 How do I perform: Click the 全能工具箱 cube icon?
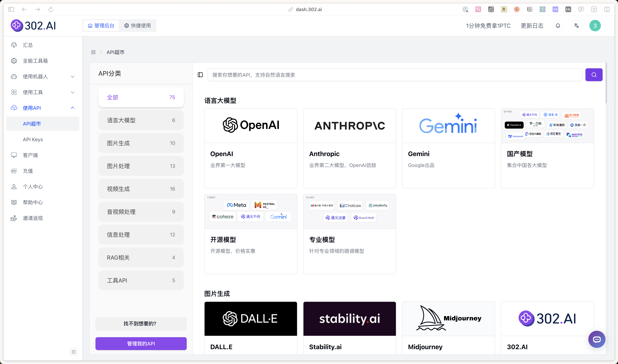14,61
